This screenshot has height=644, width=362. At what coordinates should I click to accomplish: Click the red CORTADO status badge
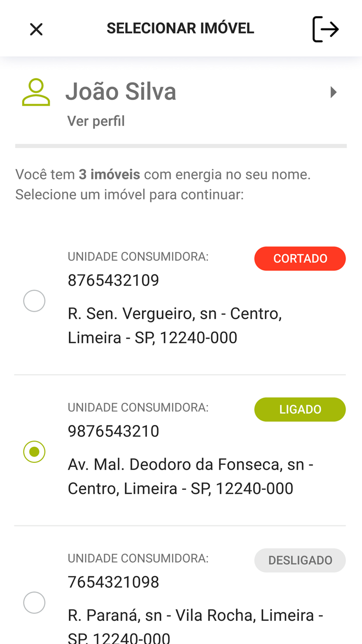pyautogui.click(x=300, y=258)
